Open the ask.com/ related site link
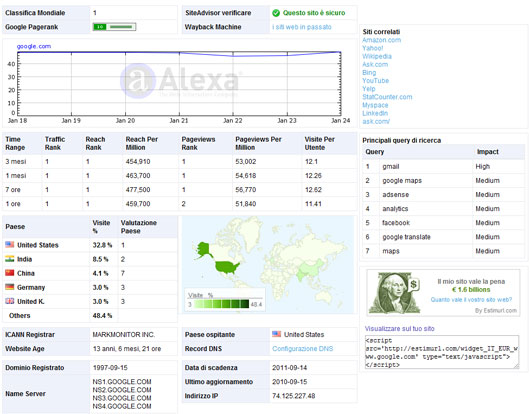The width and height of the screenshot is (530, 414). [x=376, y=121]
